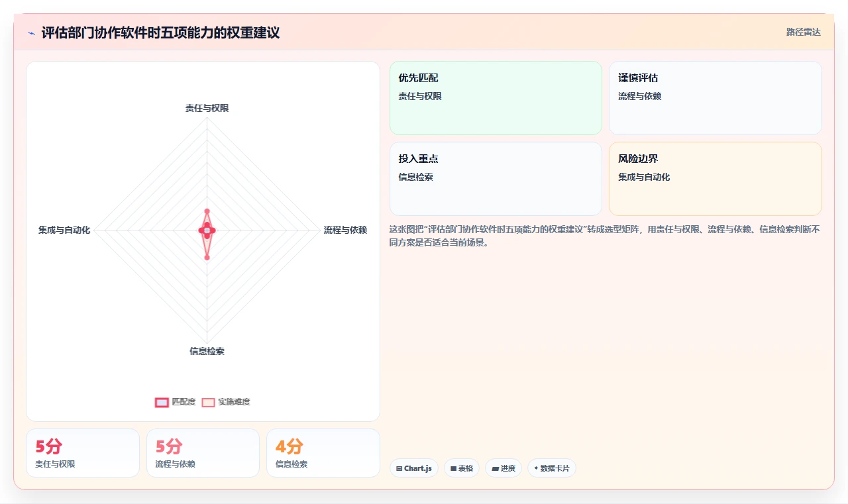Click the 流程与依赖 radar axis label
The image size is (848, 504).
345,230
